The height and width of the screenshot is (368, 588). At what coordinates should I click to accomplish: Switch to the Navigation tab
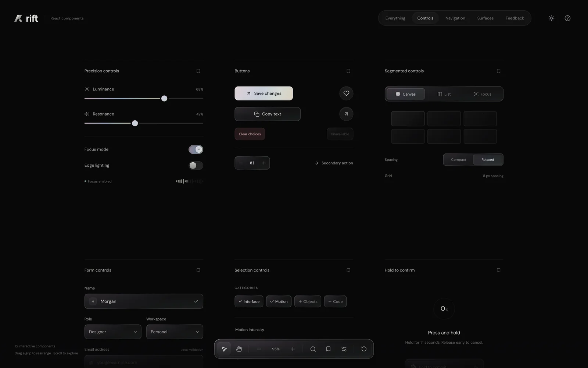(455, 18)
